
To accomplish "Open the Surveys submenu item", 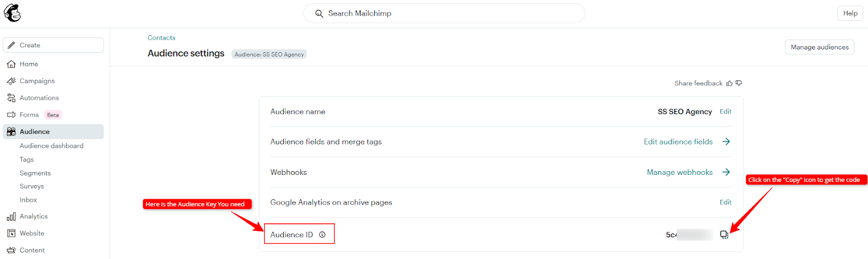I will [32, 186].
